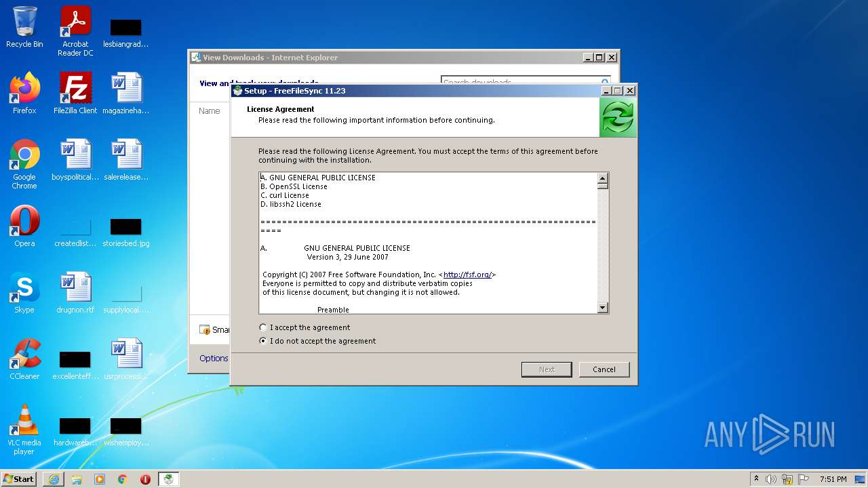Select the excellenteff... desktop file
The height and width of the screenshot is (488, 868).
75,365
